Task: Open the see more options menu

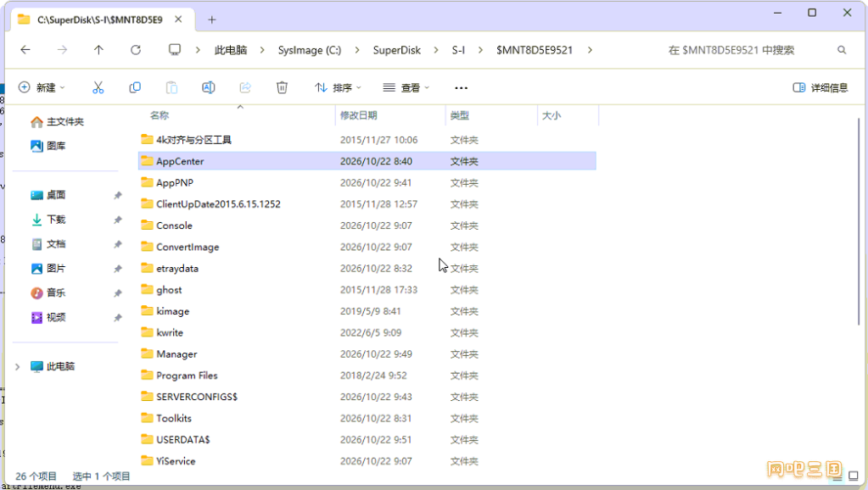Action: coord(461,87)
